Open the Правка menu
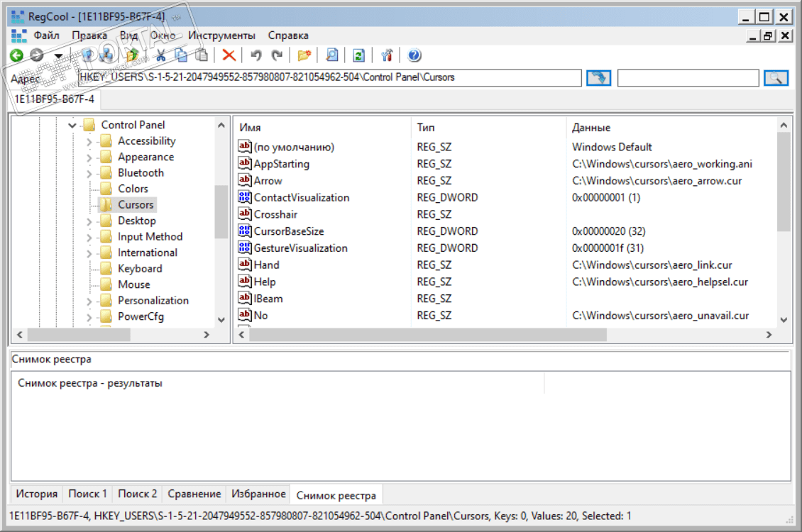Viewport: 802px width, 532px height. click(x=89, y=35)
